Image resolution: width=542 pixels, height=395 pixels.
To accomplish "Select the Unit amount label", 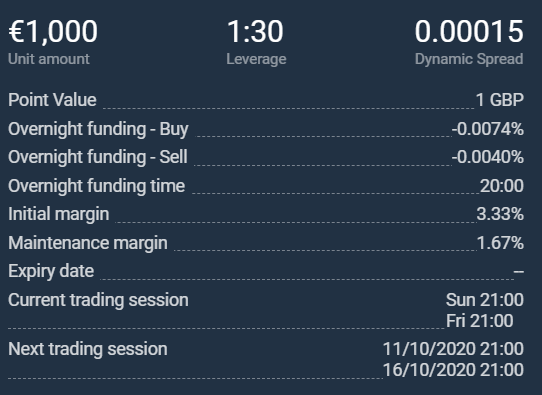I will pos(49,59).
